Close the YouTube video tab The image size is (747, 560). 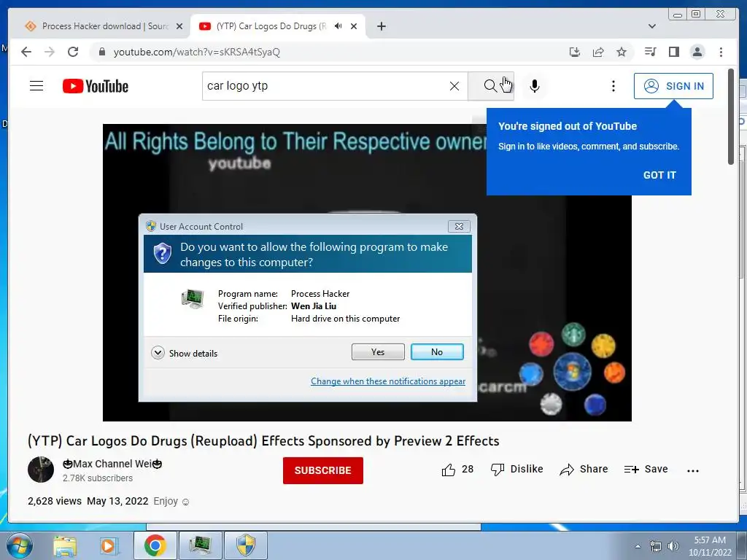pyautogui.click(x=354, y=26)
